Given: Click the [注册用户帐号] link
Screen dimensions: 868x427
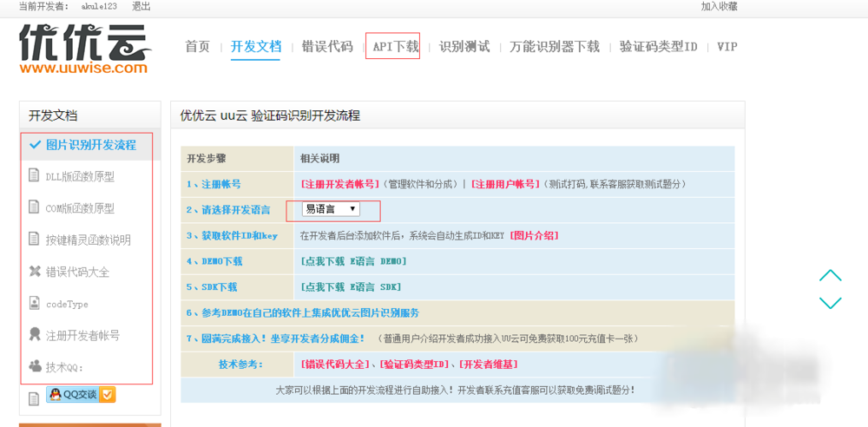Looking at the screenshot, I should pyautogui.click(x=505, y=184).
